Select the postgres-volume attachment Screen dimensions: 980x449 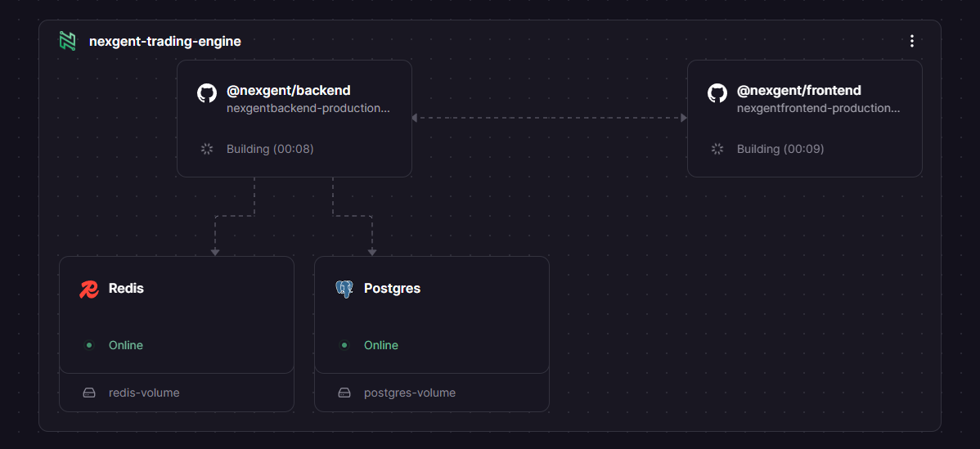coord(410,393)
